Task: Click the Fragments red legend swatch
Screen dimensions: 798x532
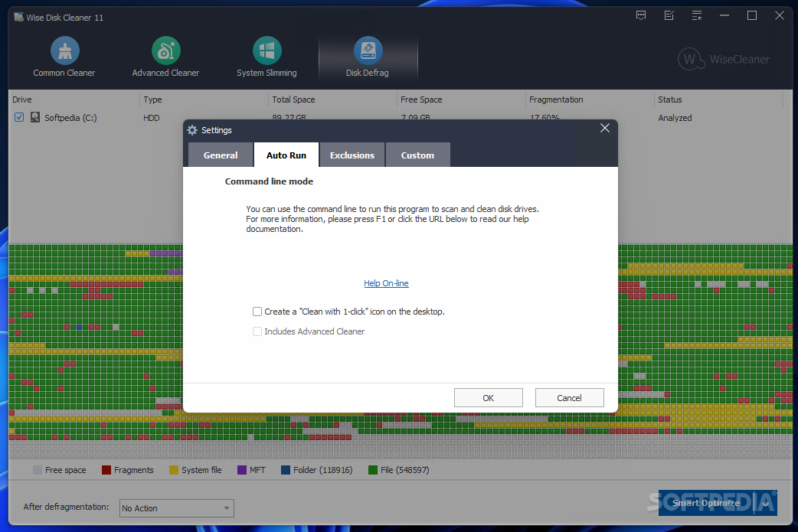Action: [106, 470]
